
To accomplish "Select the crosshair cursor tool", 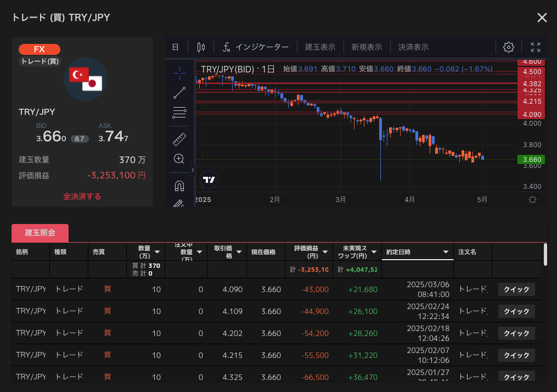I will point(179,73).
